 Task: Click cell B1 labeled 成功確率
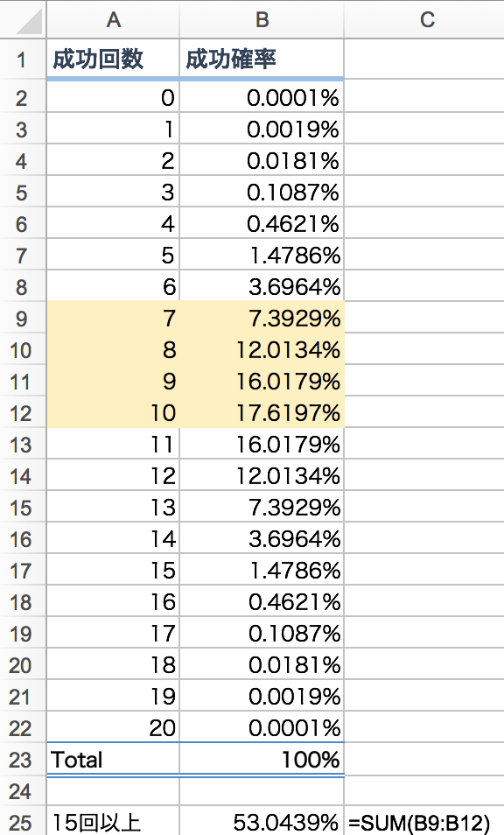262,59
